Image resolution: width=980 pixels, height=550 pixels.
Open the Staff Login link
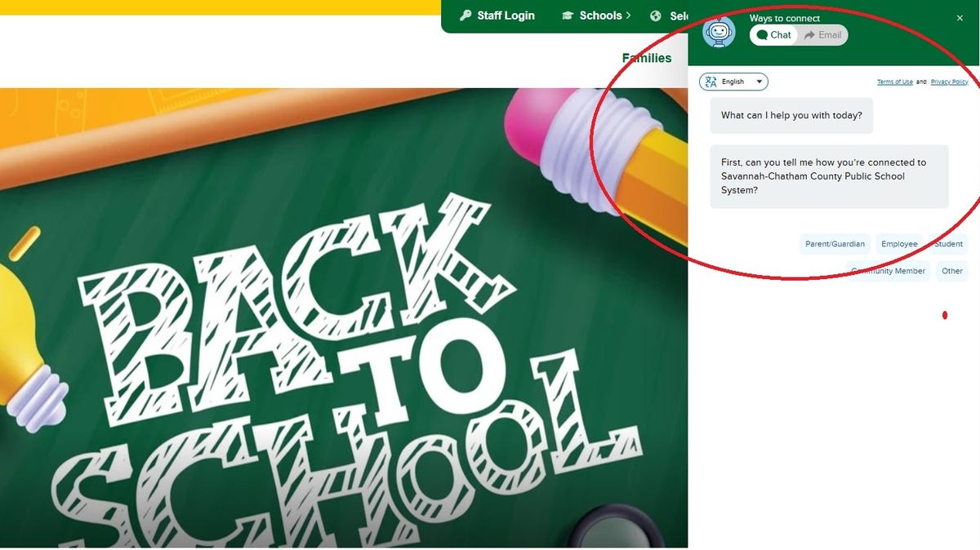point(497,16)
